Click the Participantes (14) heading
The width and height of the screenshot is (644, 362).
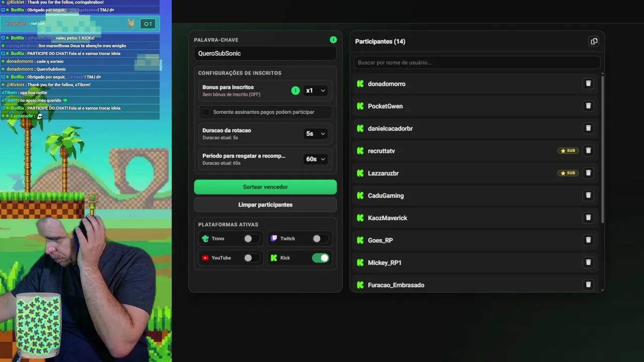380,41
